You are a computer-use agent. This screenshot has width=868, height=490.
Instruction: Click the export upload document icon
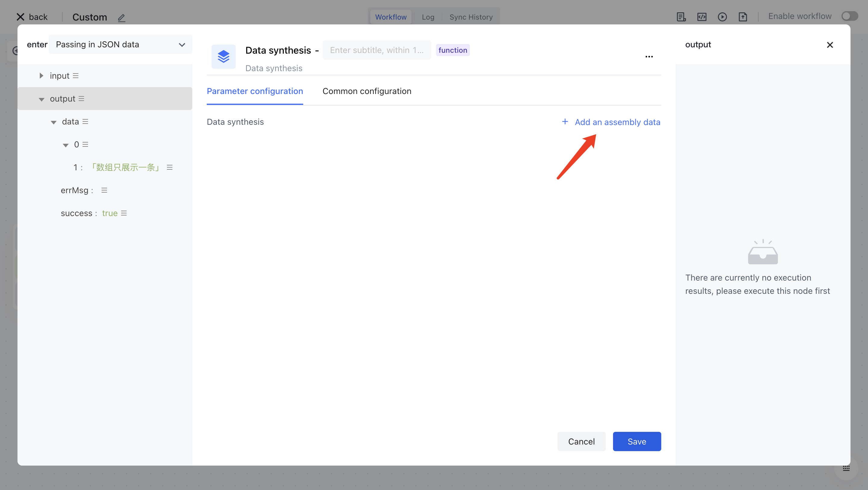[x=743, y=17]
